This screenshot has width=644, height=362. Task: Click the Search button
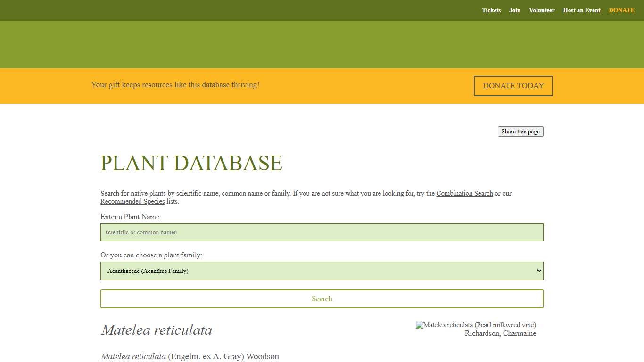[322, 299]
